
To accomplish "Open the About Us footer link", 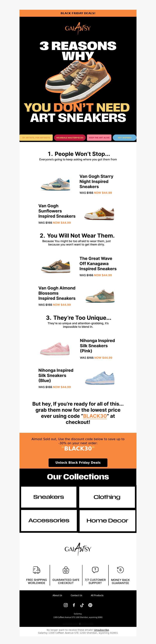I will point(57,595).
